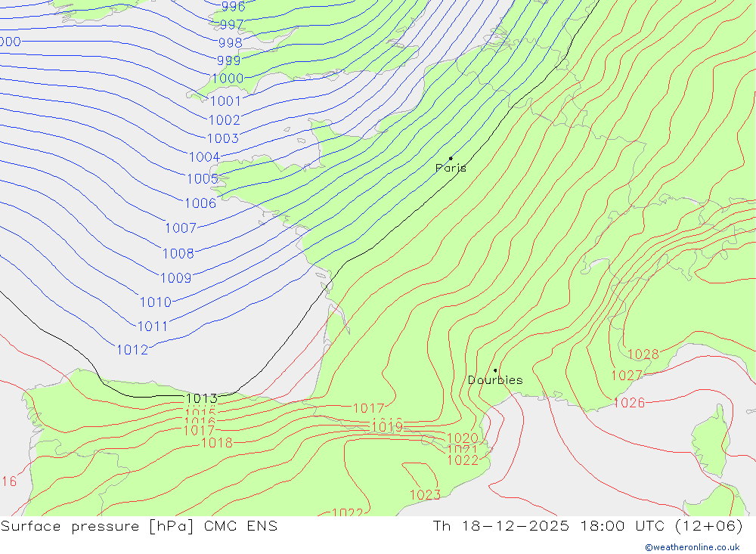Click the red 1026 isobar label
This screenshot has height=554, width=756.
tap(629, 403)
